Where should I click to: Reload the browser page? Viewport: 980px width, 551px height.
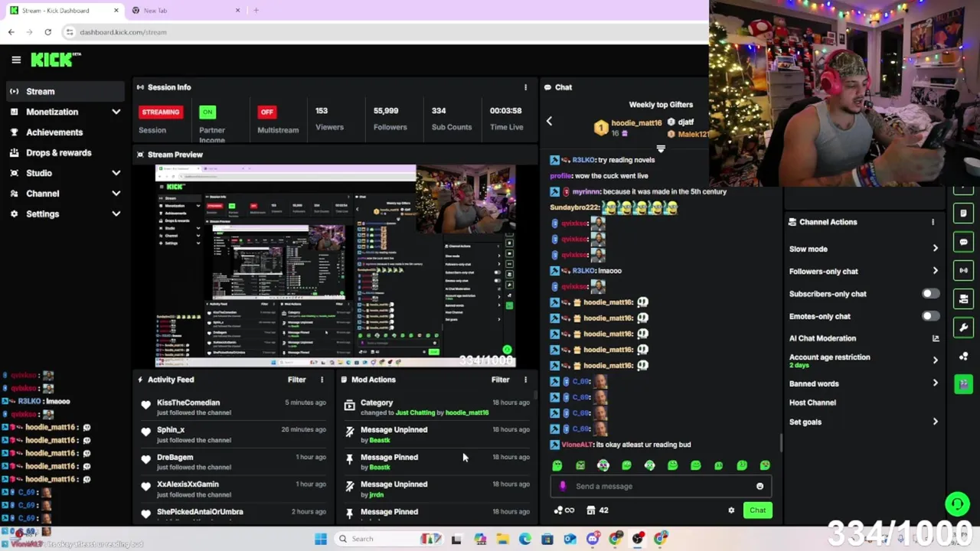pos(47,32)
